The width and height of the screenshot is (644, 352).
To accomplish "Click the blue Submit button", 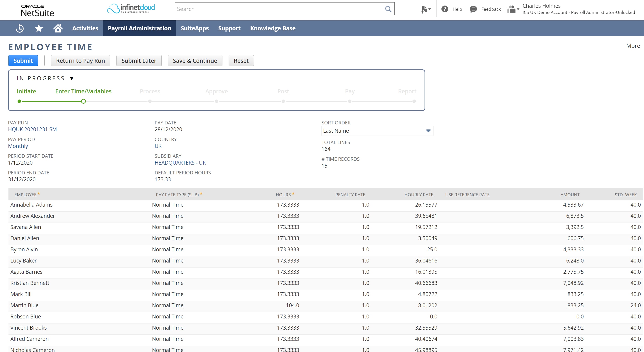I will pos(23,61).
